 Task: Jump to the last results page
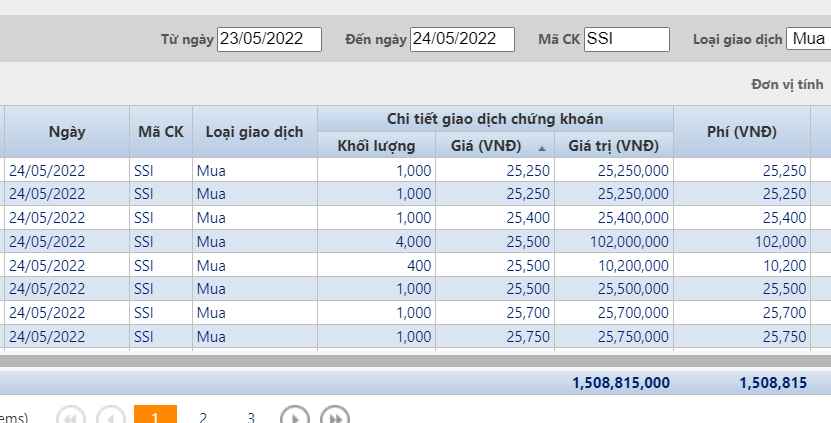(335, 416)
